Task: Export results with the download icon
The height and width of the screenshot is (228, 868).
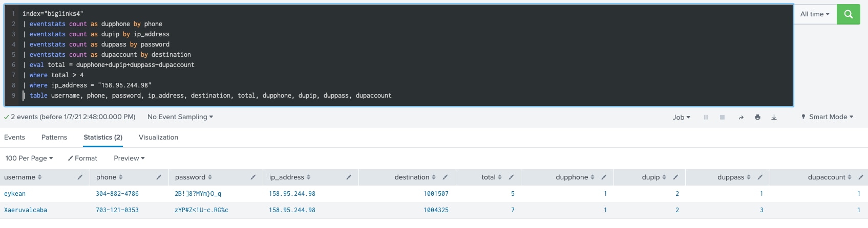Action: pos(774,117)
